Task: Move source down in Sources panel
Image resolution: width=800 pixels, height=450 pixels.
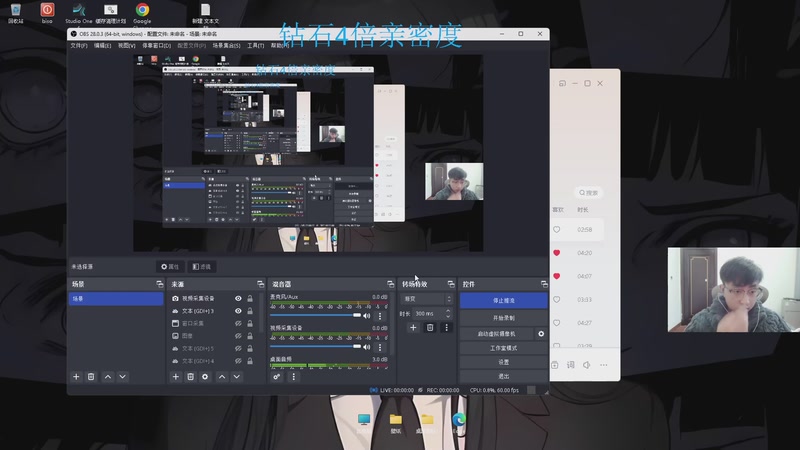Action: (237, 377)
